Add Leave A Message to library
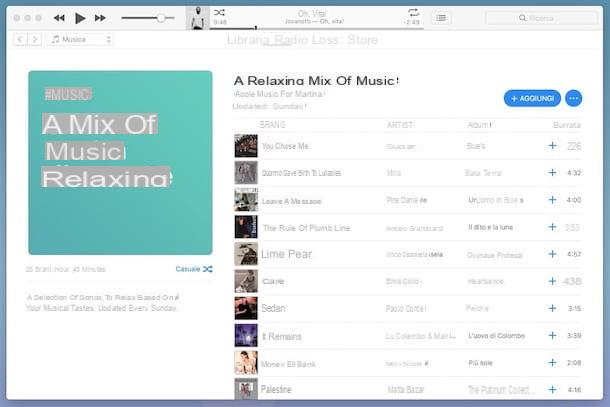Image resolution: width=610 pixels, height=407 pixels. click(552, 200)
